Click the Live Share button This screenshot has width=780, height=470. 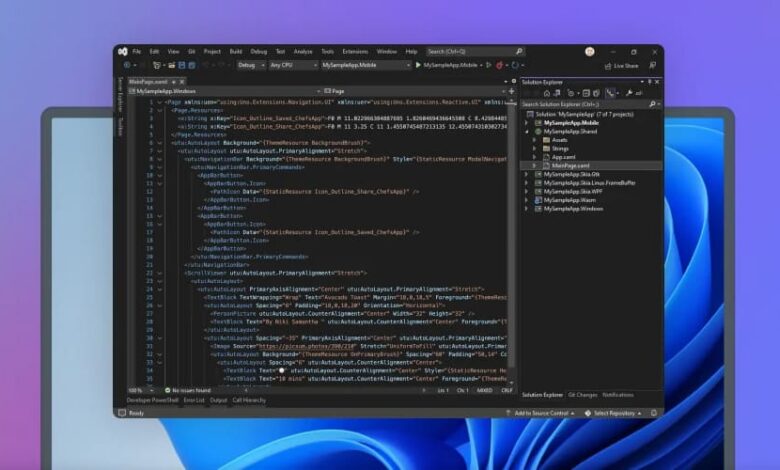tap(621, 66)
